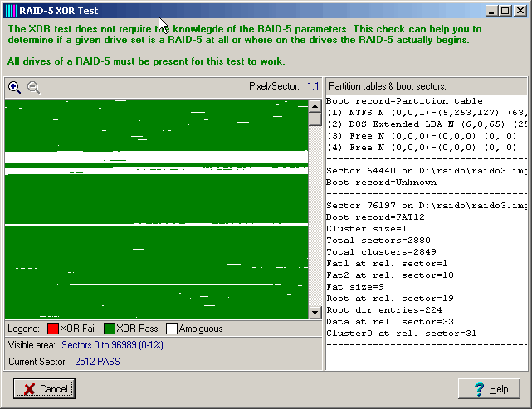Click the sector map scrollbar thumb
Image resolution: width=532 pixels, height=409 pixels.
pyautogui.click(x=315, y=119)
